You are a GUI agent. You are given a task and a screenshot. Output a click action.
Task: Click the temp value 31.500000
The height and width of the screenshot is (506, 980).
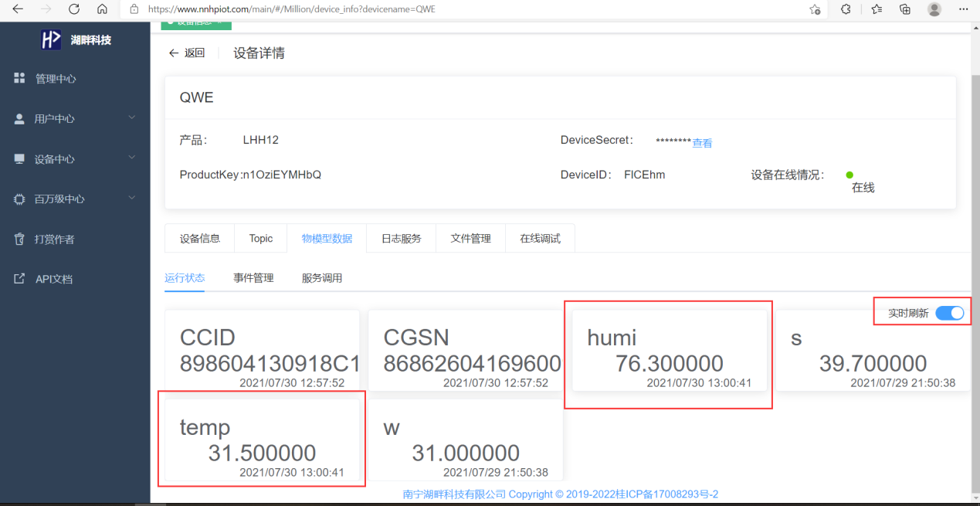tap(262, 453)
